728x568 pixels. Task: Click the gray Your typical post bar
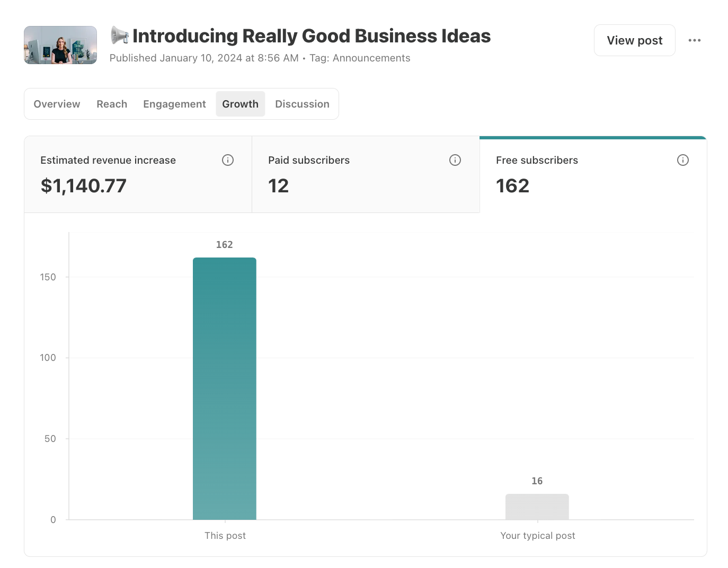tap(537, 507)
